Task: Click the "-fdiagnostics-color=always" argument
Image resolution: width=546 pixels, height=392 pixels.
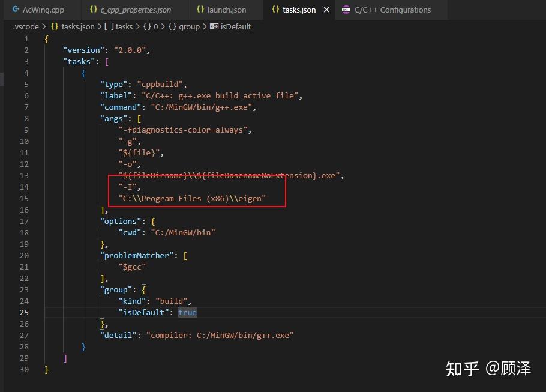Action: 183,130
